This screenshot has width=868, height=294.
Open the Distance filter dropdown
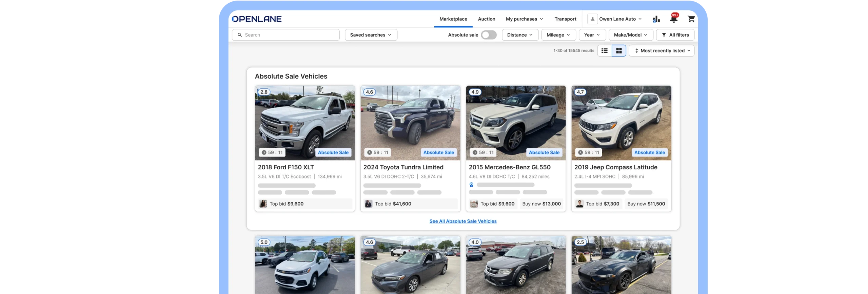click(x=520, y=35)
